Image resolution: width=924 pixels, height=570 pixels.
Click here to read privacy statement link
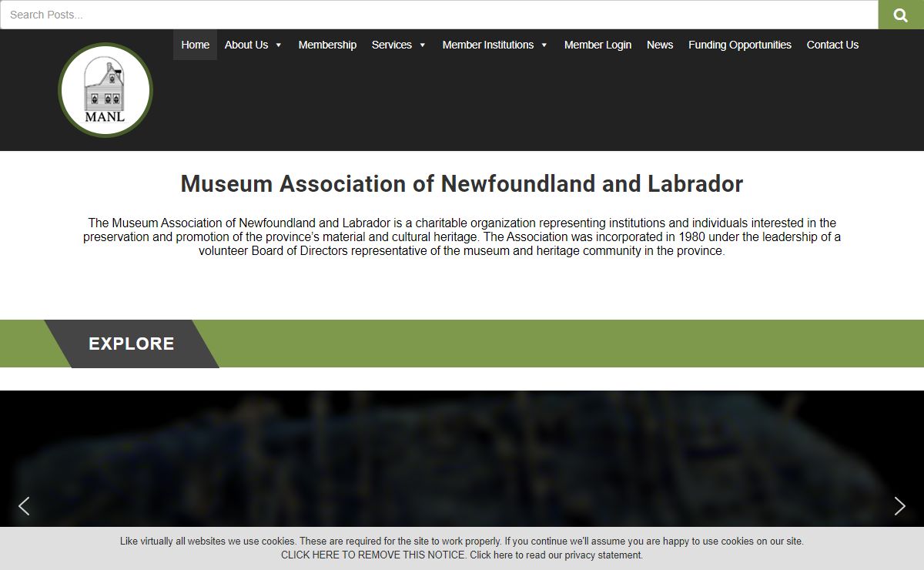556,555
